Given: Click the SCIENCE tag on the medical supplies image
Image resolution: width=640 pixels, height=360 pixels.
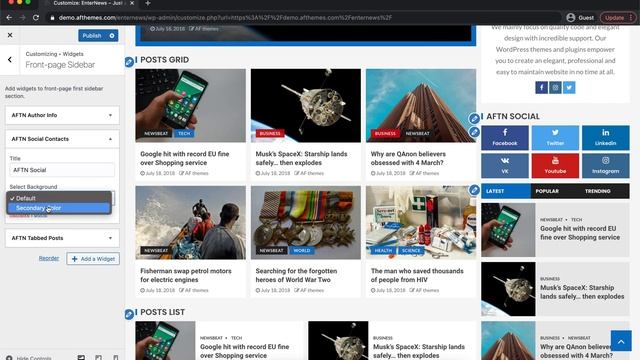Looking at the screenshot, I should click(x=411, y=251).
